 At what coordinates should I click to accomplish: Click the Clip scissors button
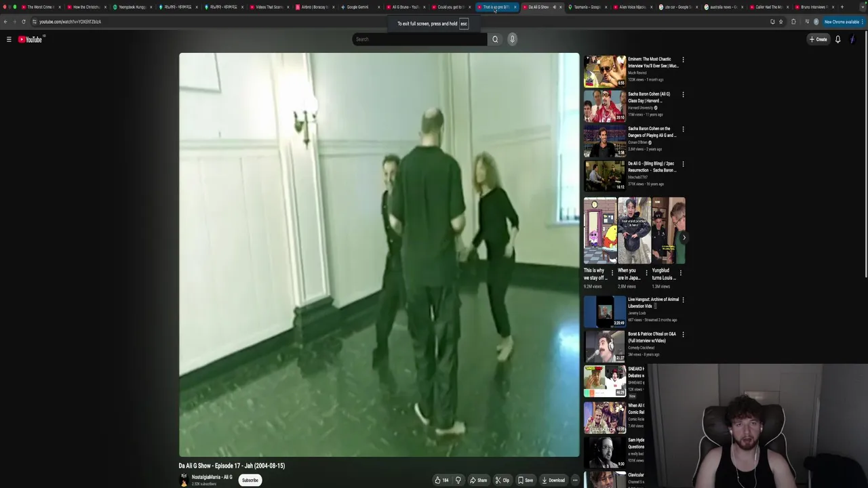[502, 480]
